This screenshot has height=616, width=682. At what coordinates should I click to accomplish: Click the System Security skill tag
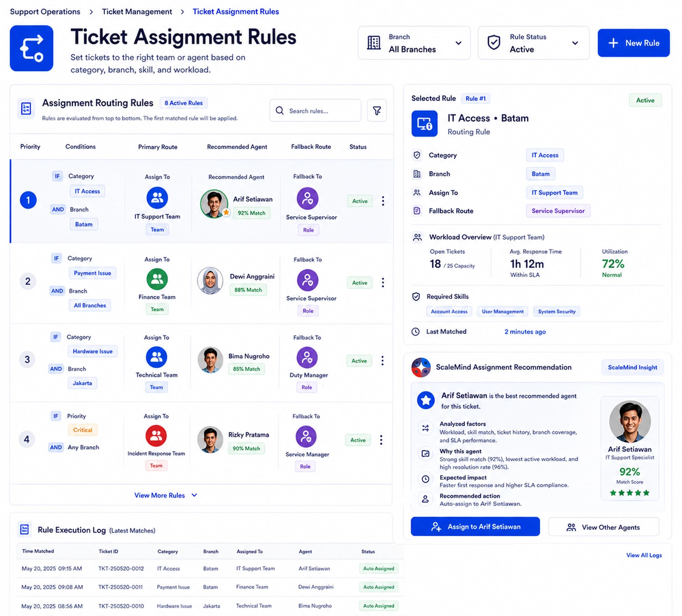[x=557, y=311]
